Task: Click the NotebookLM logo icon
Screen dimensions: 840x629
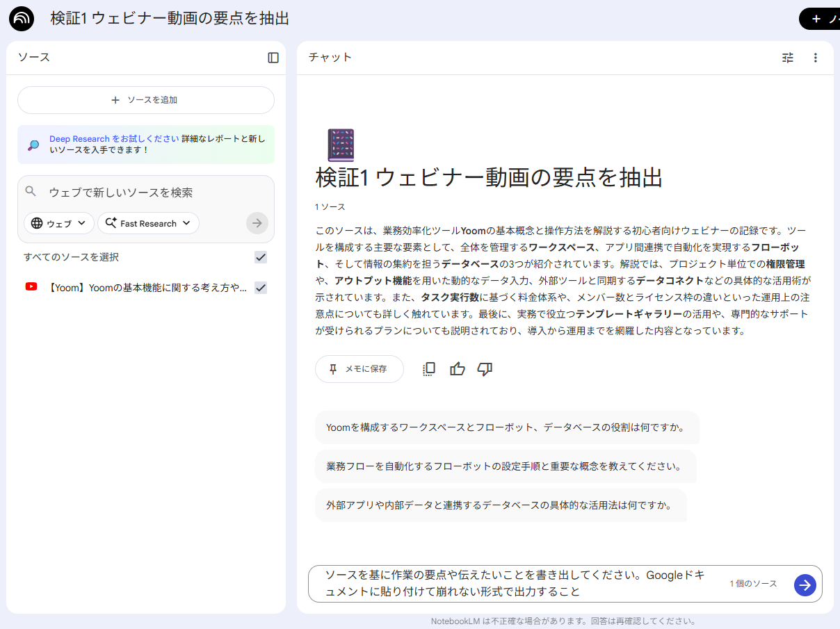Action: click(22, 19)
